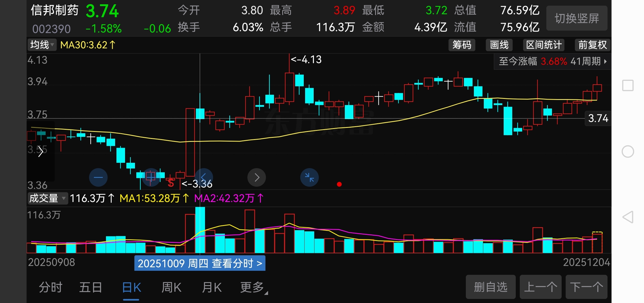Expand the 至今涨幅 41周期 panel
The height and width of the screenshot is (303, 644).
[x=553, y=62]
